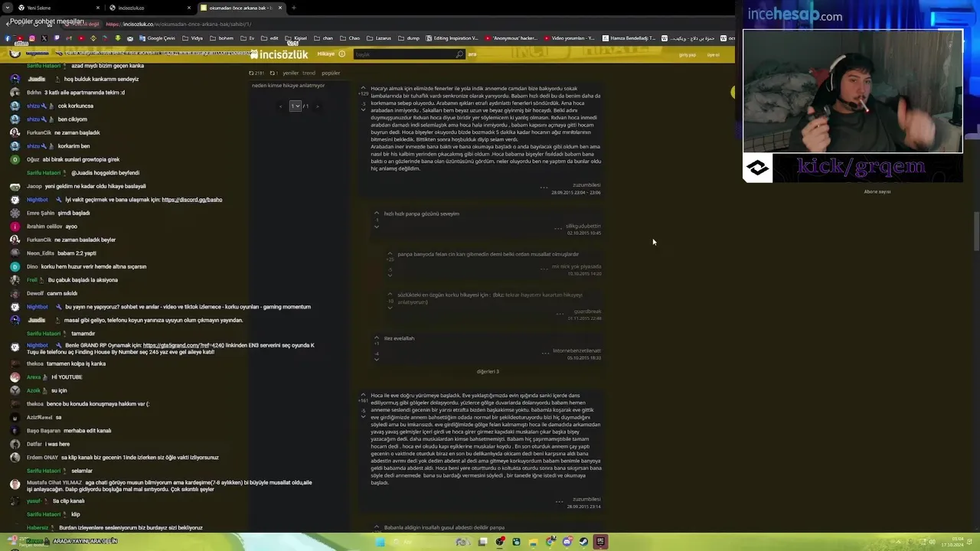Upvote the first entry by zuzumbilesi
Viewport: 980px width, 551px height.
363,87
